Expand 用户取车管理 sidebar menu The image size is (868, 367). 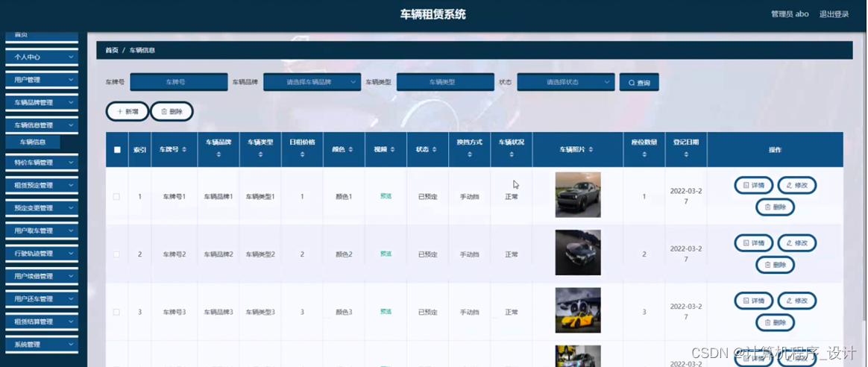point(42,230)
